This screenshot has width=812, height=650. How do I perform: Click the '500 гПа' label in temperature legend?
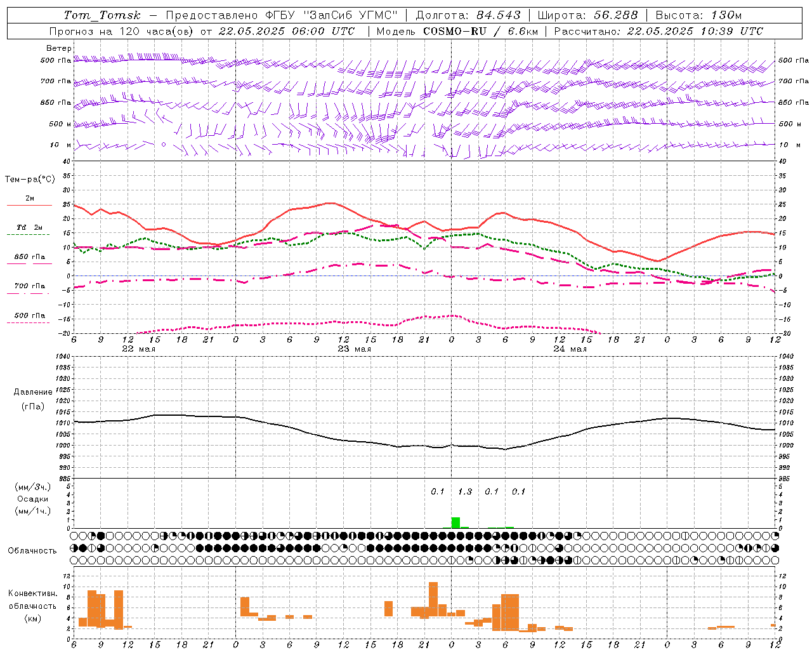pos(30,315)
